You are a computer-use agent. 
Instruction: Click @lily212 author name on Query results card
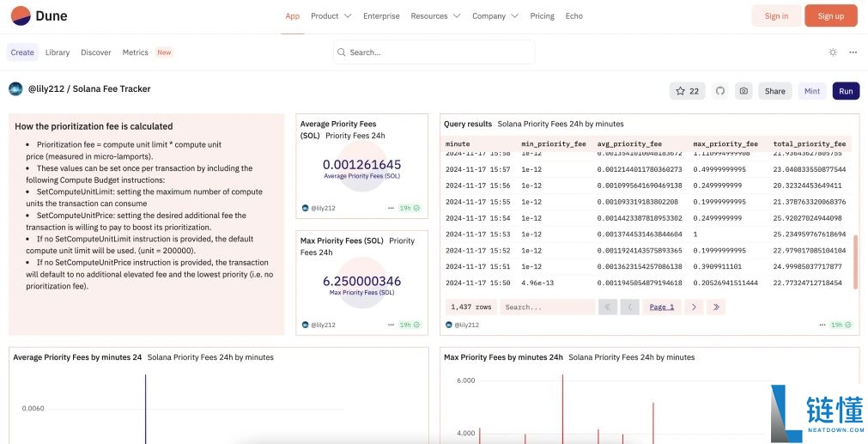click(467, 325)
